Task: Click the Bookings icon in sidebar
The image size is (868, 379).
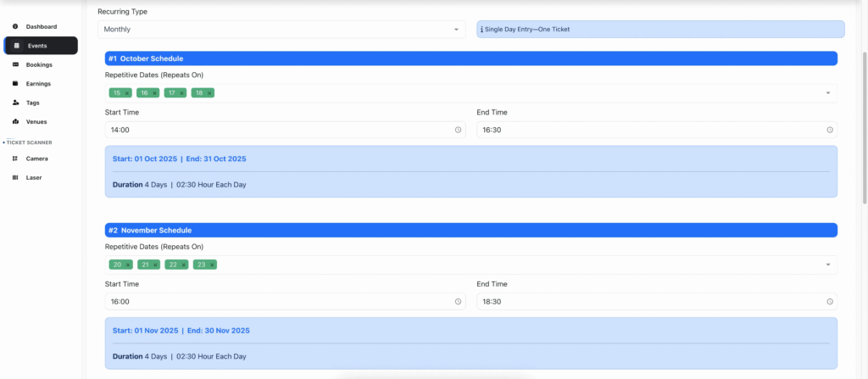Action: (15, 64)
